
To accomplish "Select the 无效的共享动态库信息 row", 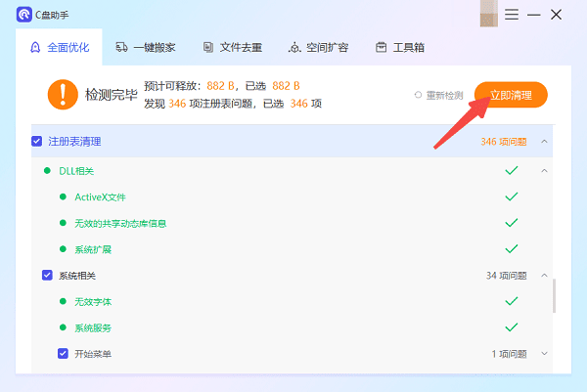I will click(292, 223).
